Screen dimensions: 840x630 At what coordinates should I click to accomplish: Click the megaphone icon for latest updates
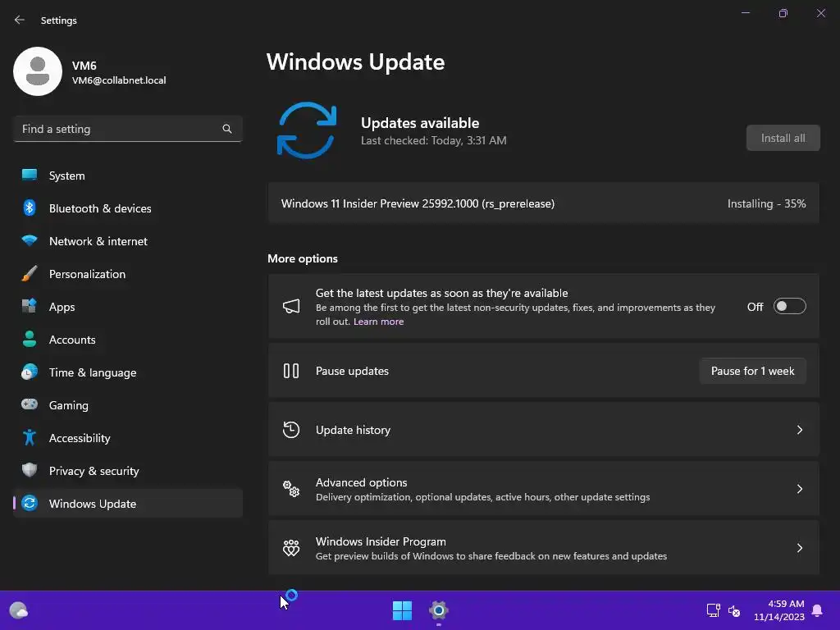point(291,307)
